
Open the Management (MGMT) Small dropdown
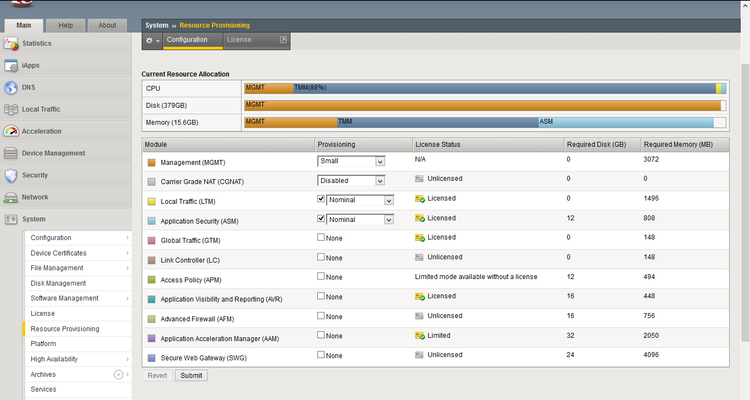(351, 161)
